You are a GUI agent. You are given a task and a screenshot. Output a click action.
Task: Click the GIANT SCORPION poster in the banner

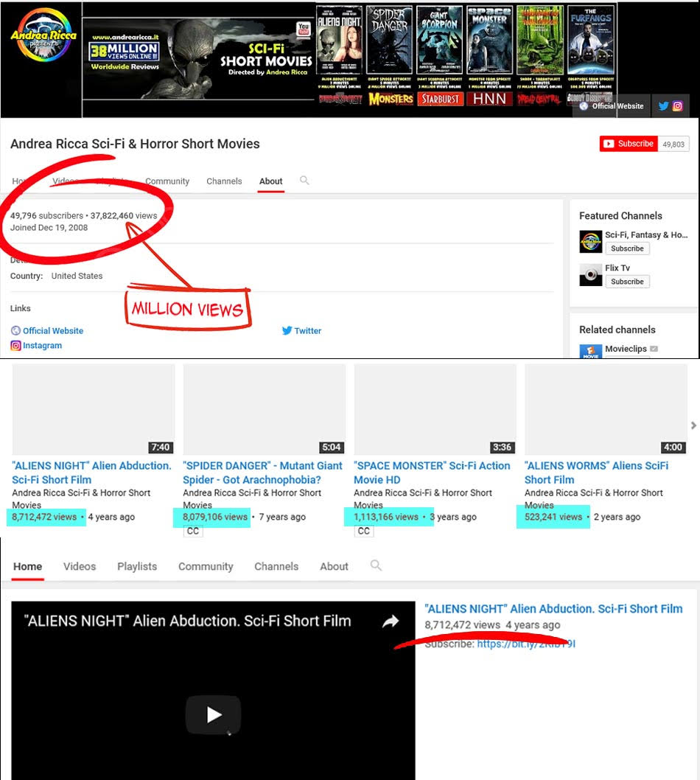coord(440,41)
